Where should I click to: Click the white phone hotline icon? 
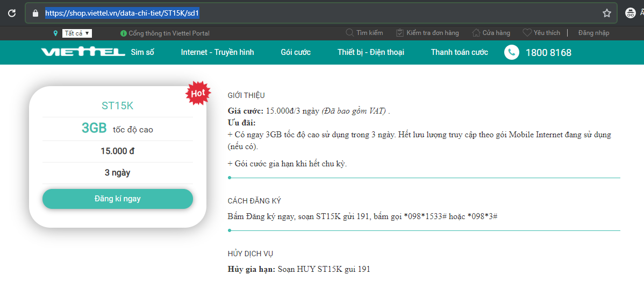click(512, 52)
